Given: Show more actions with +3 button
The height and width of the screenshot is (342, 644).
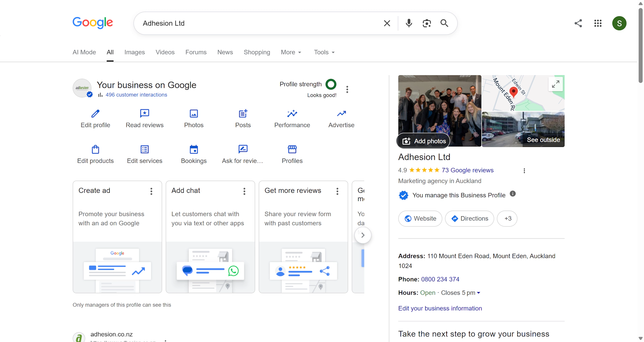Looking at the screenshot, I should [507, 219].
